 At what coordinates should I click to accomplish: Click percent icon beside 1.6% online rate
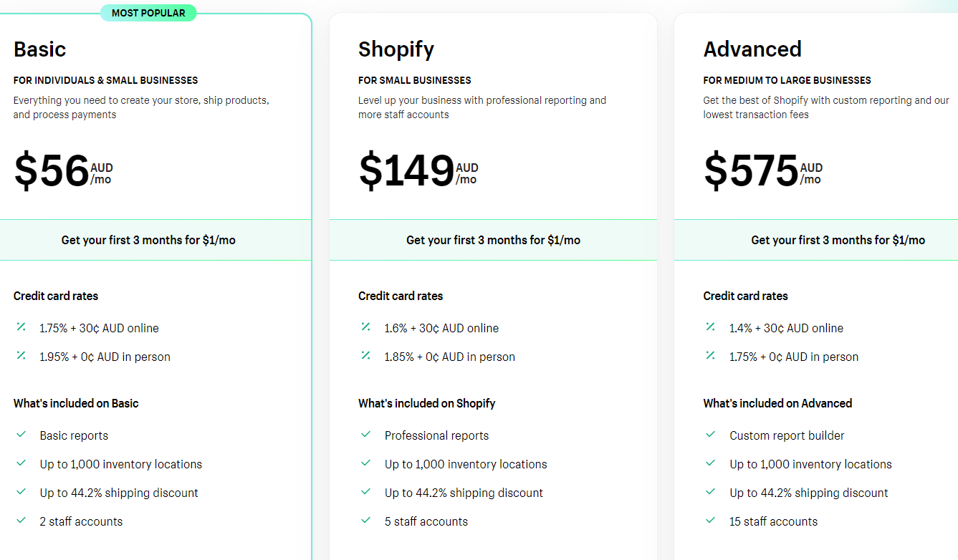(365, 327)
